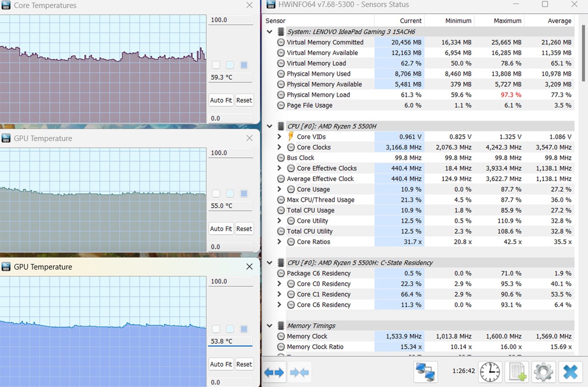Viewport: 588px width, 387px height.
Task: Click the clock reset-timer icon
Action: 490,372
